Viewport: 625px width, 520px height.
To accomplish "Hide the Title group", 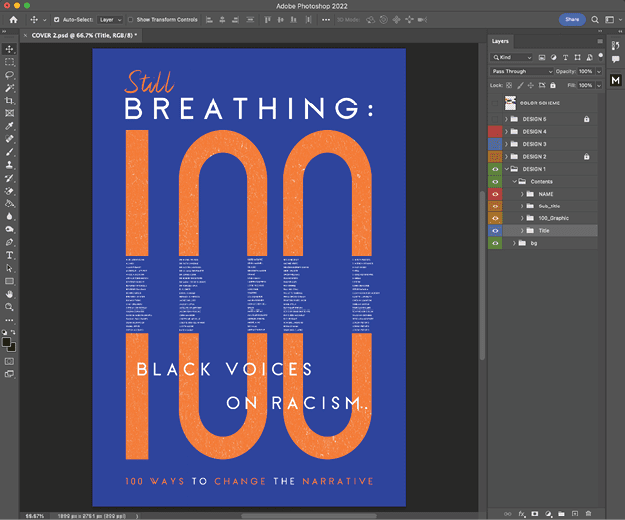I will coord(495,231).
